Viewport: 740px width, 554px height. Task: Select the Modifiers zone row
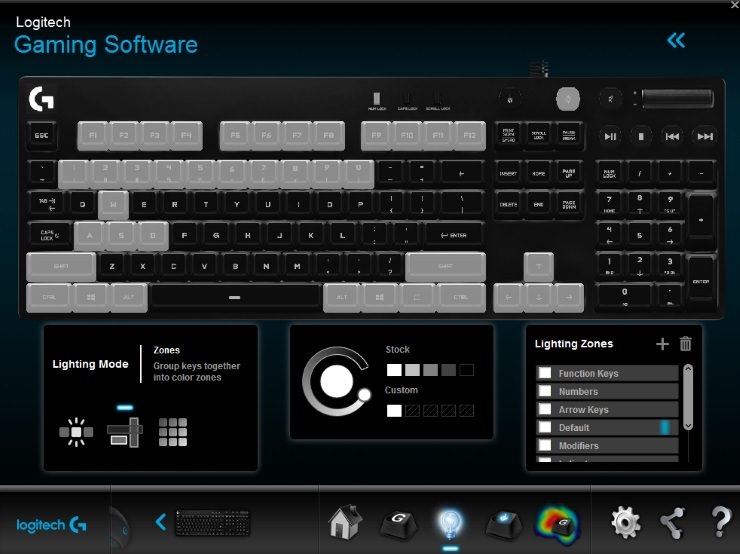[607, 445]
